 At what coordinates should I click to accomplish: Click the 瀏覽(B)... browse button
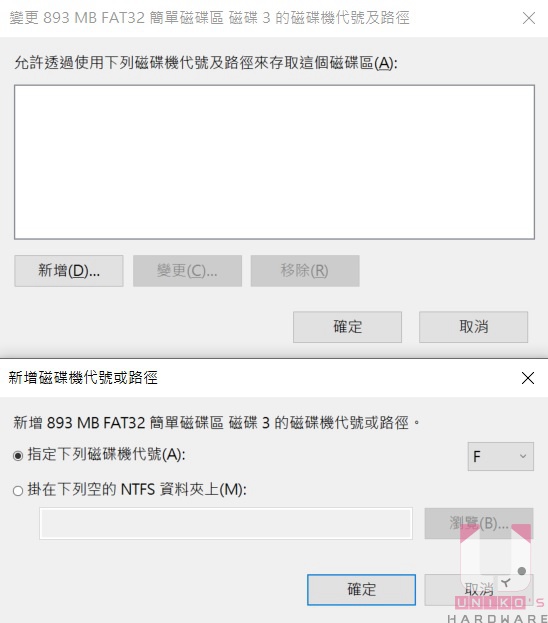478,523
